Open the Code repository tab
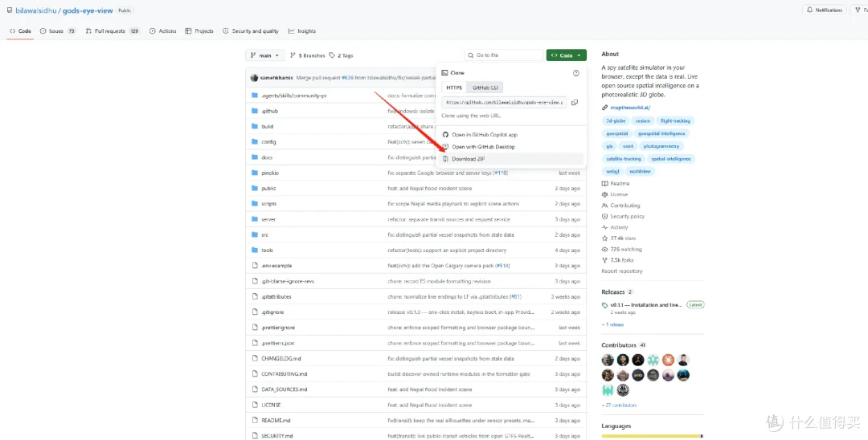 click(x=20, y=31)
